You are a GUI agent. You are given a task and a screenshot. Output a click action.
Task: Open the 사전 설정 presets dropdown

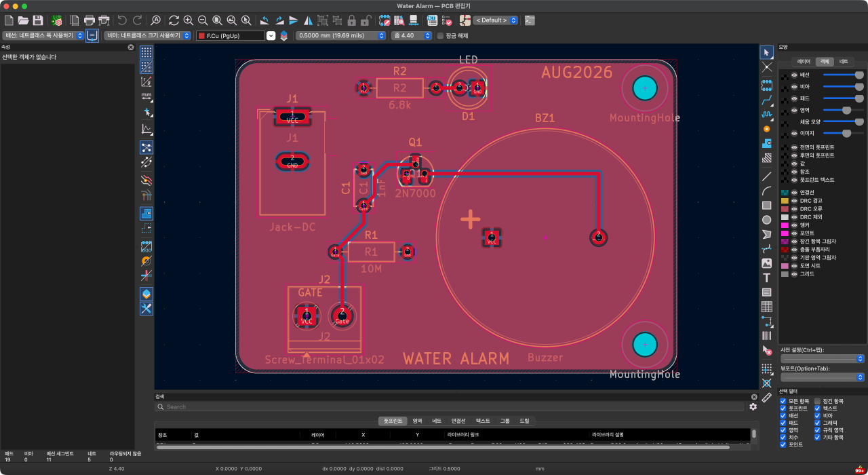(x=823, y=358)
